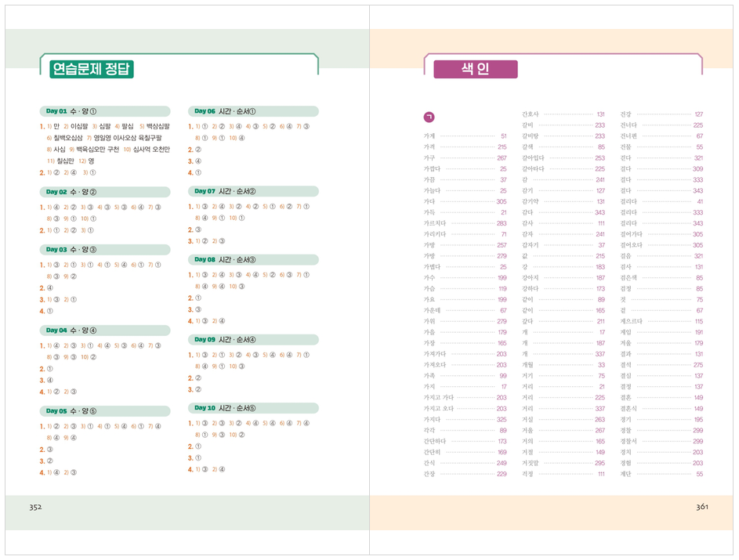Click the index entry 가지고 오다
Image resolution: width=739 pixels, height=560 pixels.
465,409
